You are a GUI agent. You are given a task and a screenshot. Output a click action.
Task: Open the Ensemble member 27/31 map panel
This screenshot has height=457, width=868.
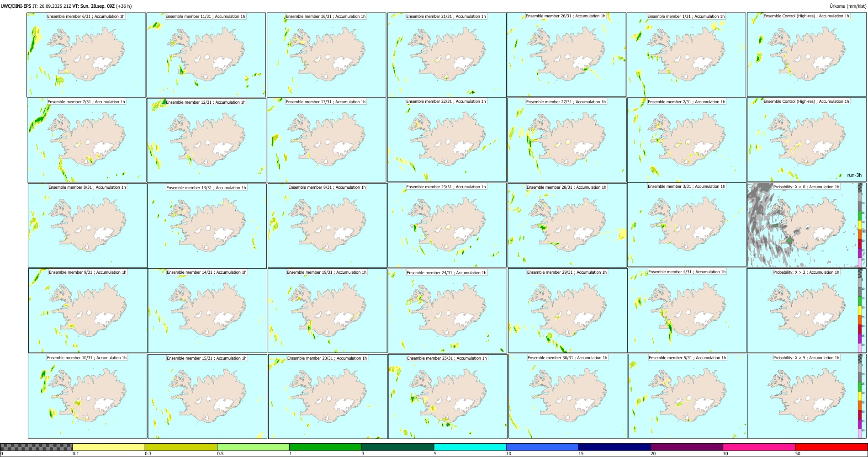pyautogui.click(x=567, y=140)
